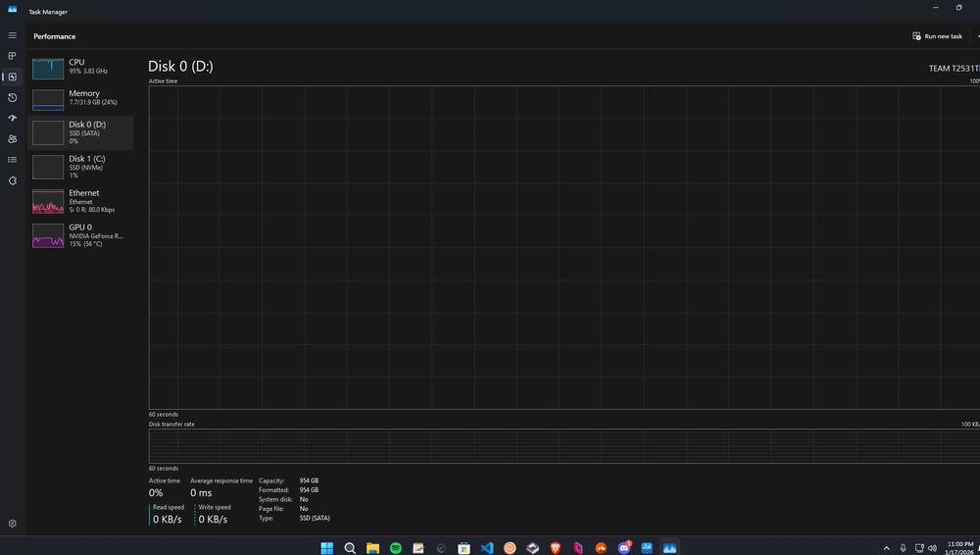The width and height of the screenshot is (980, 555).
Task: Select the Memory performance entry
Action: coord(80,98)
